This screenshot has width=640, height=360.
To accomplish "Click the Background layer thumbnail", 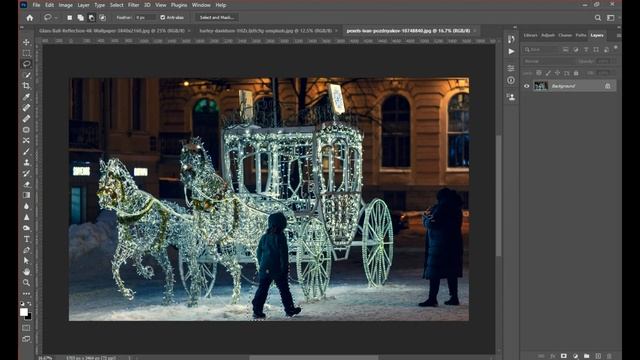I will click(541, 86).
